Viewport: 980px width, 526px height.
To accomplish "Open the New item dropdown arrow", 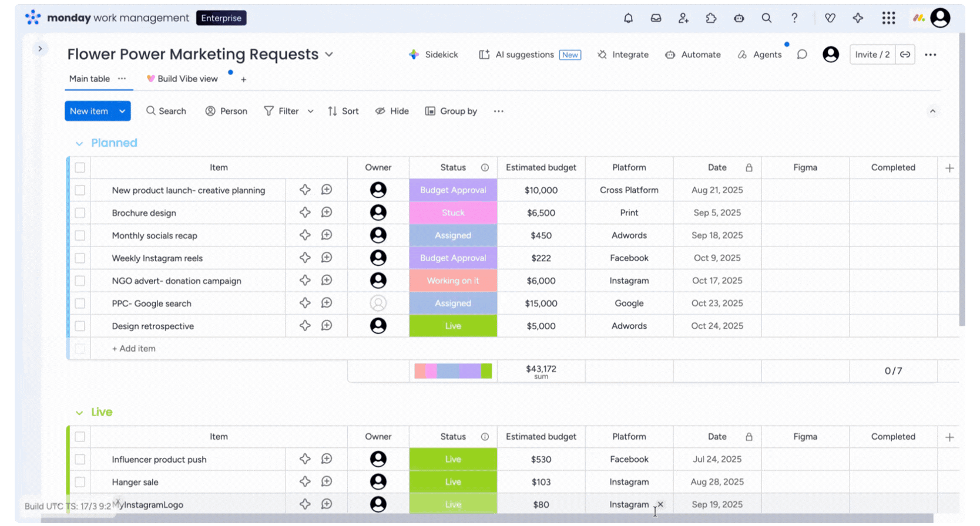I will click(x=122, y=111).
